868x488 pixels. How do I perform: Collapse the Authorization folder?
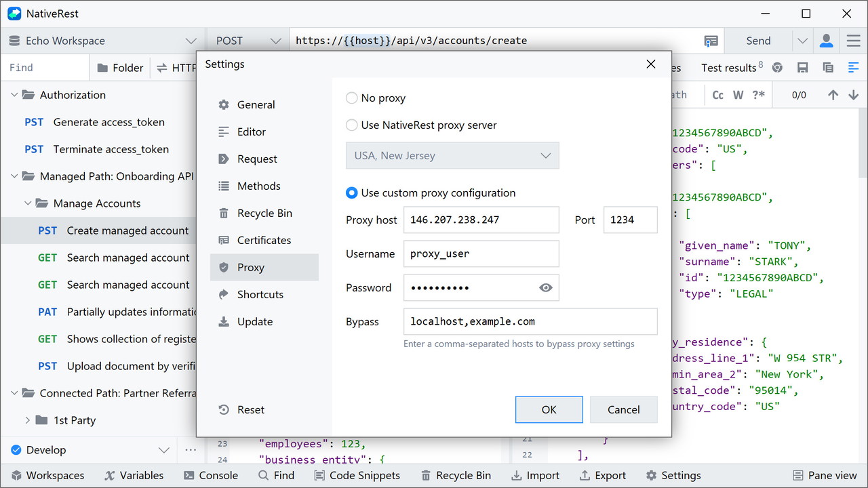(x=14, y=95)
